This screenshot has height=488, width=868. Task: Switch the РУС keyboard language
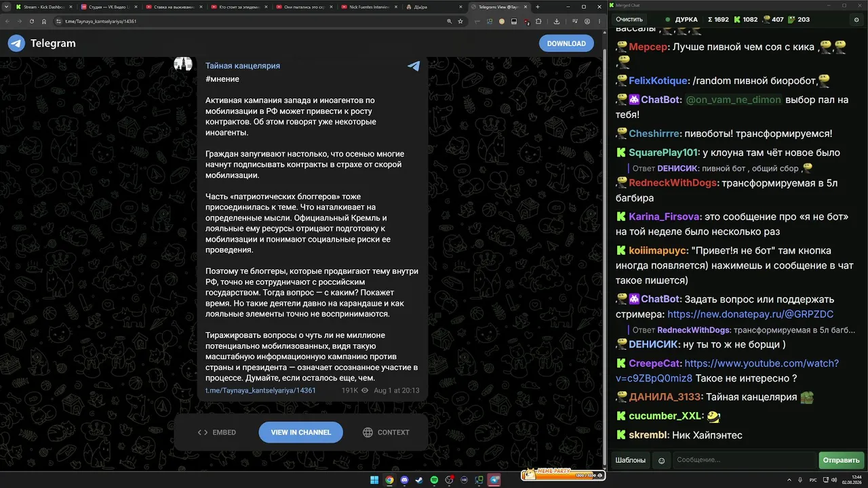tap(813, 480)
